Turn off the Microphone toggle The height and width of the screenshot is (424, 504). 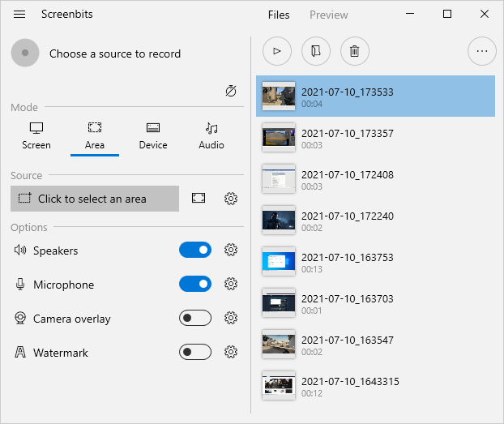pyautogui.click(x=195, y=284)
